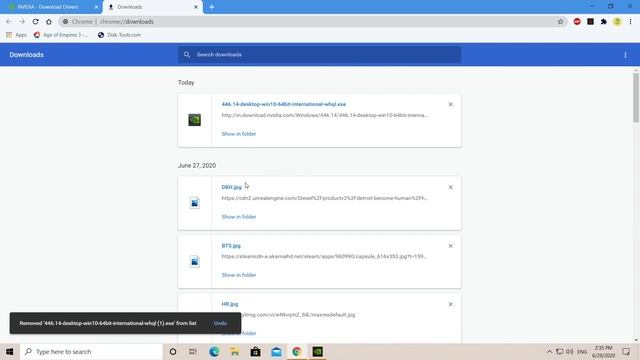Click the taskbar search box
Image resolution: width=640 pixels, height=360 pixels.
coord(91,351)
